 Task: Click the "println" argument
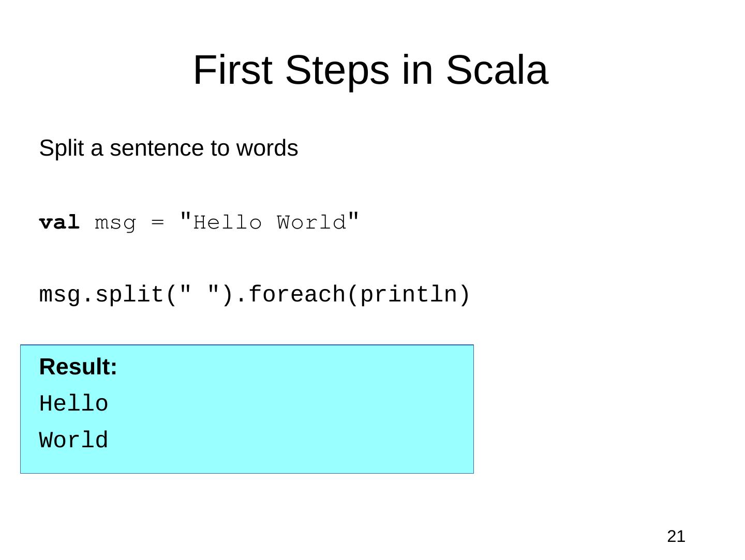click(x=409, y=295)
